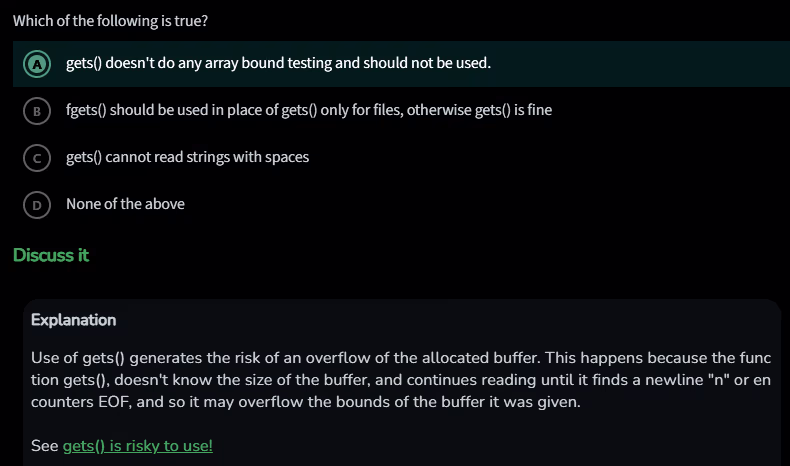Click answer text about array bound testing
This screenshot has width=790, height=466.
[x=278, y=63]
